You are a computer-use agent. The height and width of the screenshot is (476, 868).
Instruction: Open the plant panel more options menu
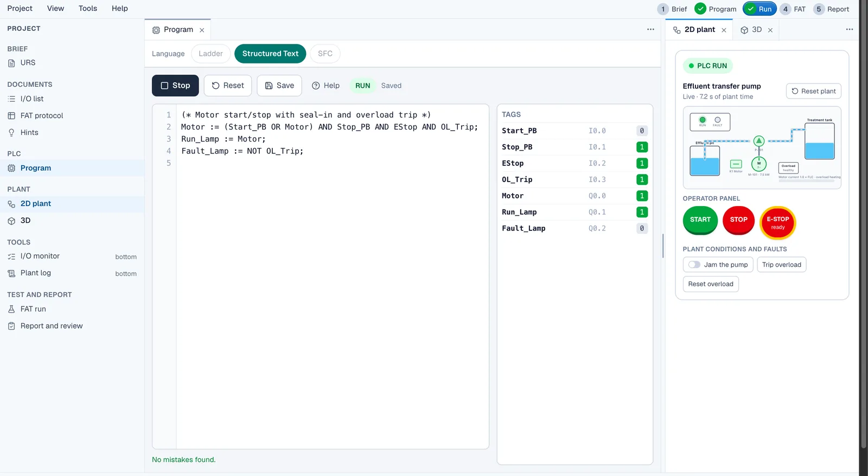tap(850, 29)
